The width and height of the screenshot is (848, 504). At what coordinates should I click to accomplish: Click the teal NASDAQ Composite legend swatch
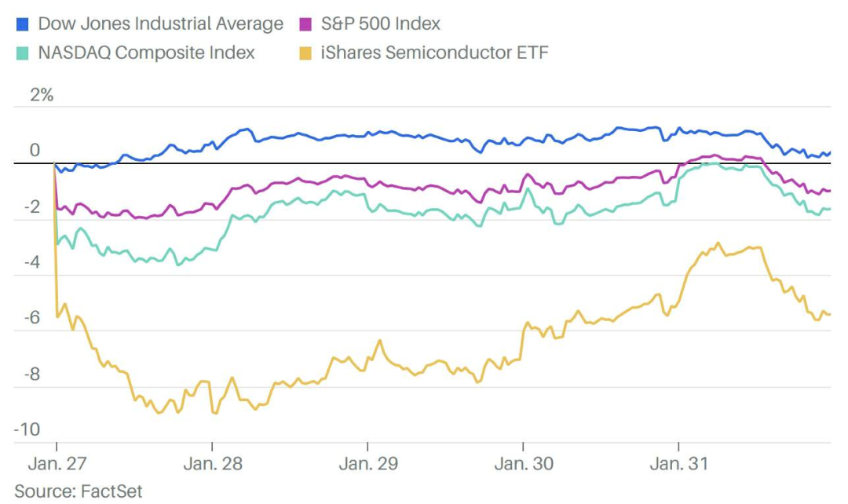23,53
